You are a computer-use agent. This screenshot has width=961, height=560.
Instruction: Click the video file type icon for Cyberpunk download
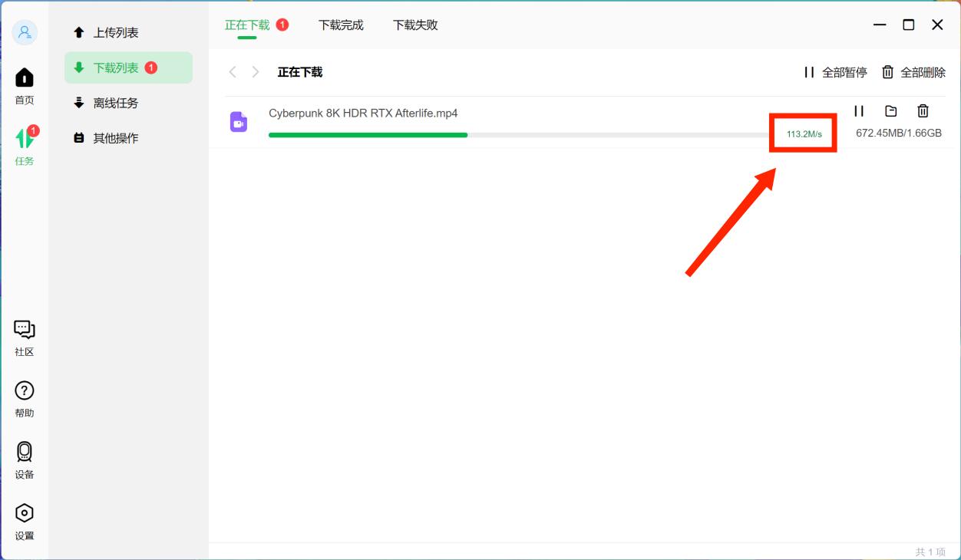pyautogui.click(x=240, y=121)
